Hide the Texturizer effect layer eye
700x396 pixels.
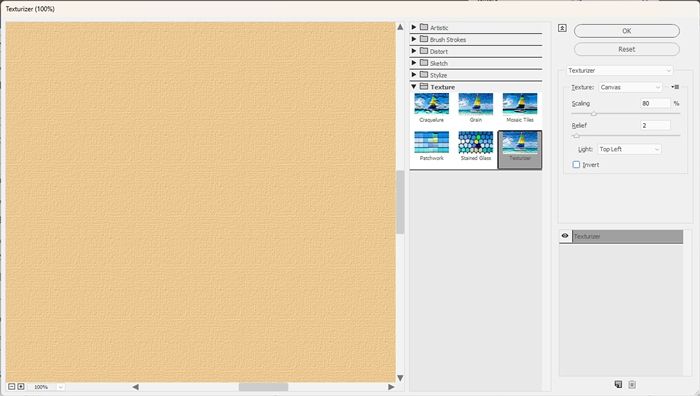click(565, 236)
